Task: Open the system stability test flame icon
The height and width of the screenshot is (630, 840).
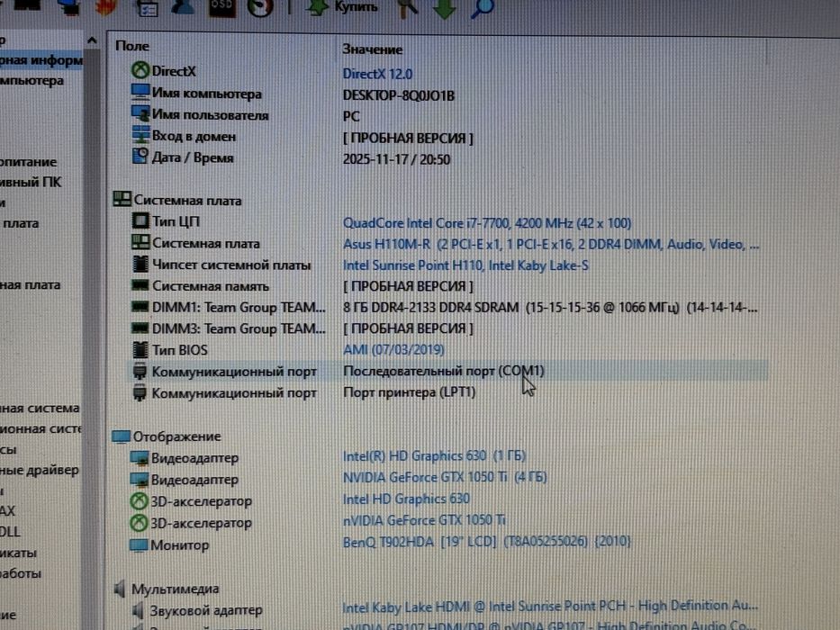Action: click(106, 6)
